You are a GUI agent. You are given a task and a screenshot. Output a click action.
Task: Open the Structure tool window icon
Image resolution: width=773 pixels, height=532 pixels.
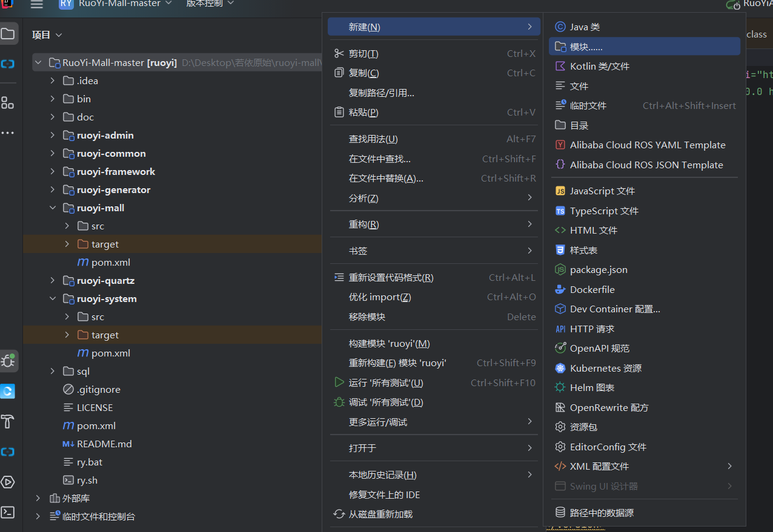(8, 103)
